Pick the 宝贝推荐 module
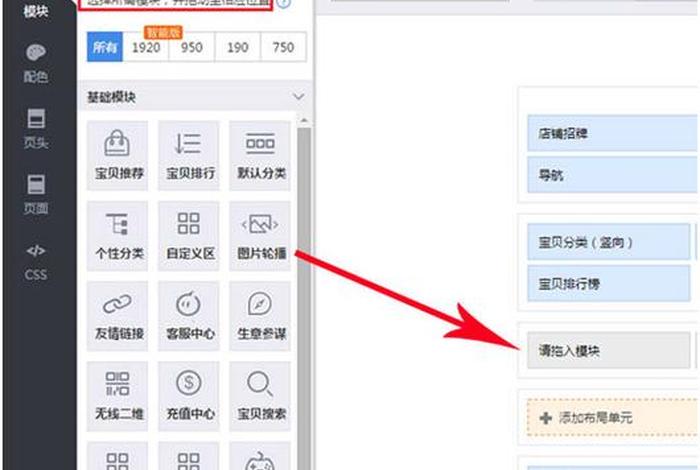700x470 pixels. [118, 155]
